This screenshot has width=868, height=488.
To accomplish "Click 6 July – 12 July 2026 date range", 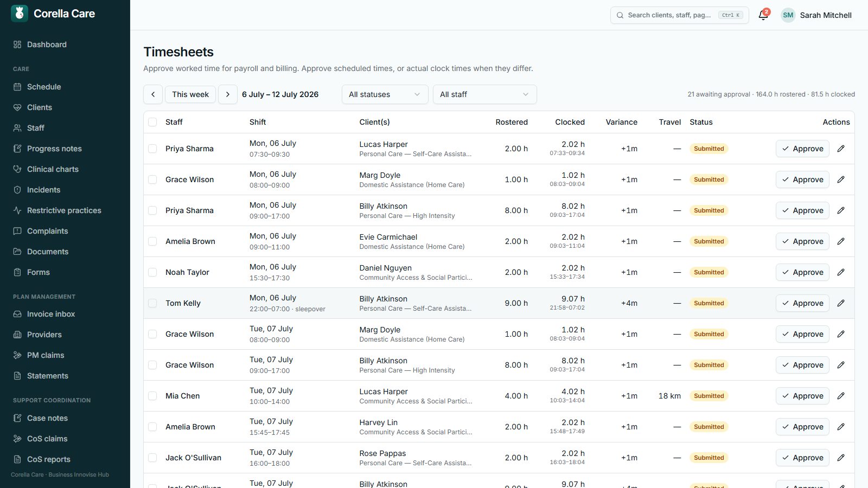I will coord(280,94).
